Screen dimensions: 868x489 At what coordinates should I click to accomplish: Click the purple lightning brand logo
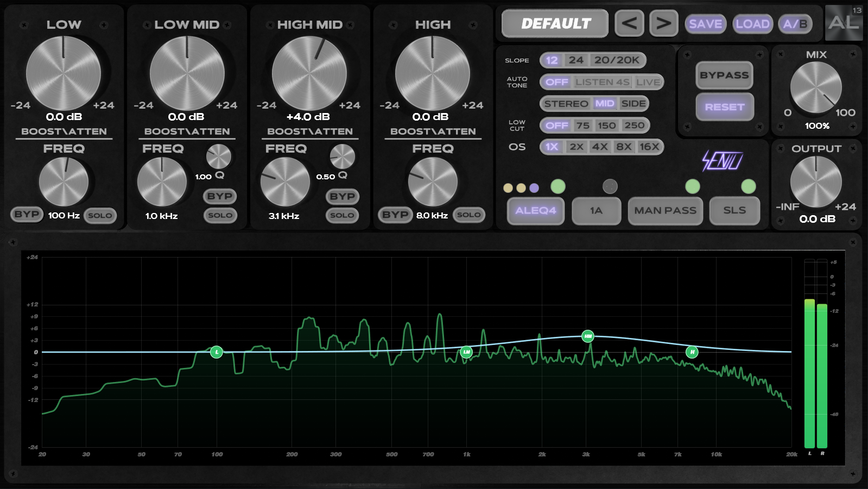tap(722, 161)
